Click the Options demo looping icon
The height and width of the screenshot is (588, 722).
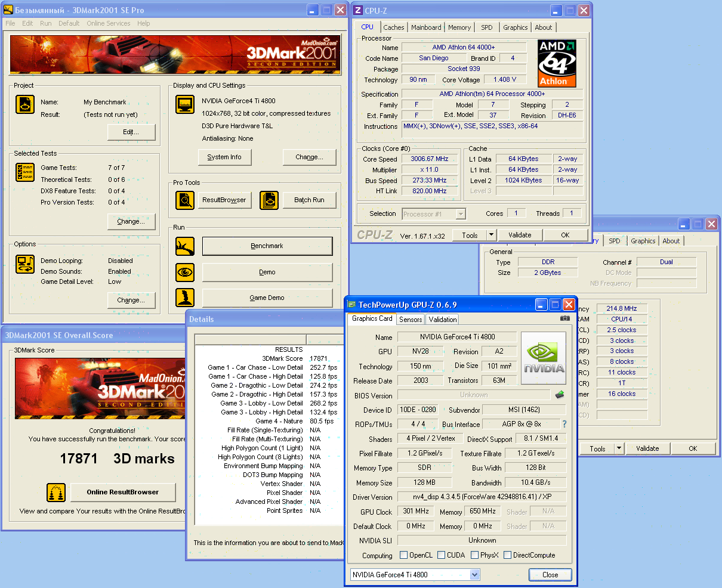pyautogui.click(x=25, y=264)
